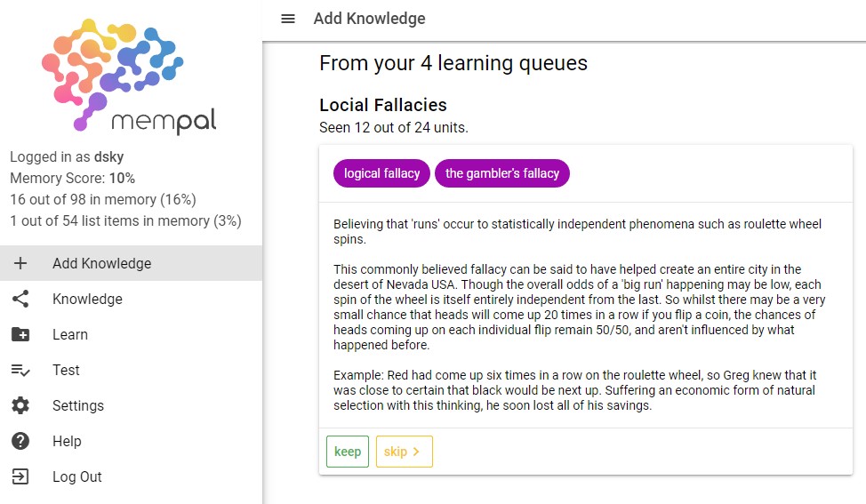Click the hamburger menu icon
This screenshot has height=504, width=866.
click(288, 19)
